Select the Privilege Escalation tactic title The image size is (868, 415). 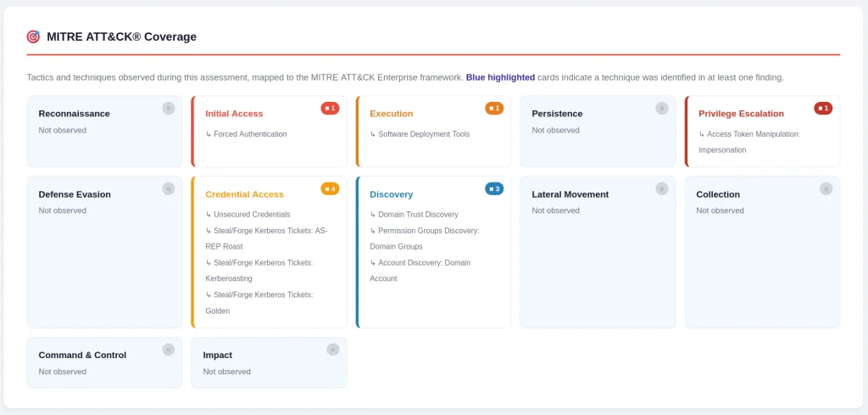click(x=741, y=114)
